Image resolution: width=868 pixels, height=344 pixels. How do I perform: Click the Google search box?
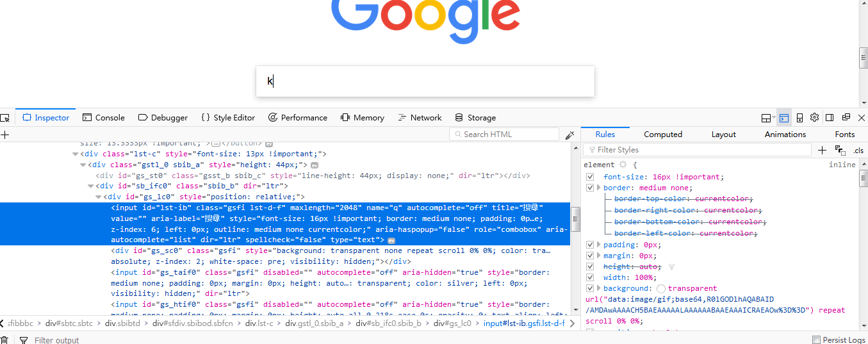click(425, 81)
